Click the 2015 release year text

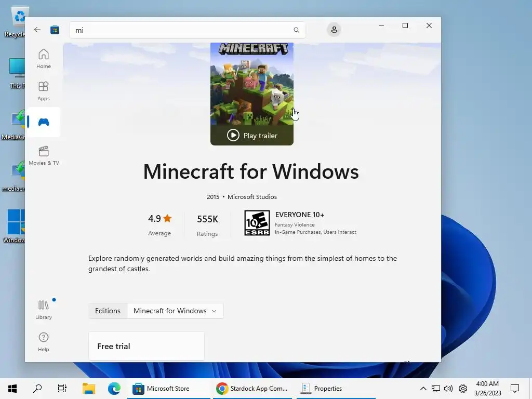pos(213,197)
